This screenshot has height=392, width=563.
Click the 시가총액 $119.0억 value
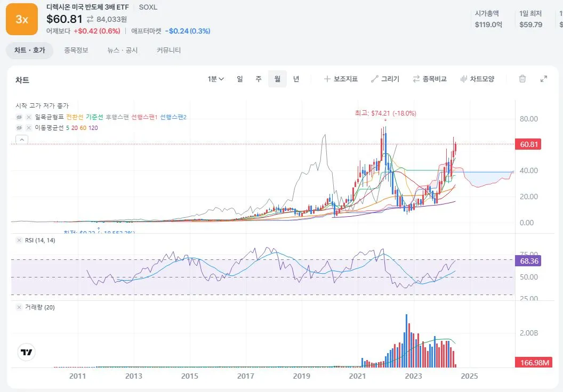point(488,24)
